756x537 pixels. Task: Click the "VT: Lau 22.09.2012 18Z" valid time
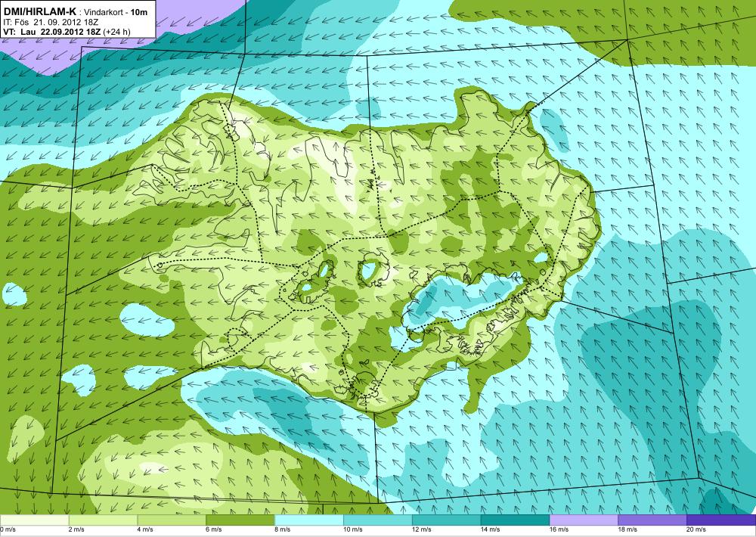51,32
